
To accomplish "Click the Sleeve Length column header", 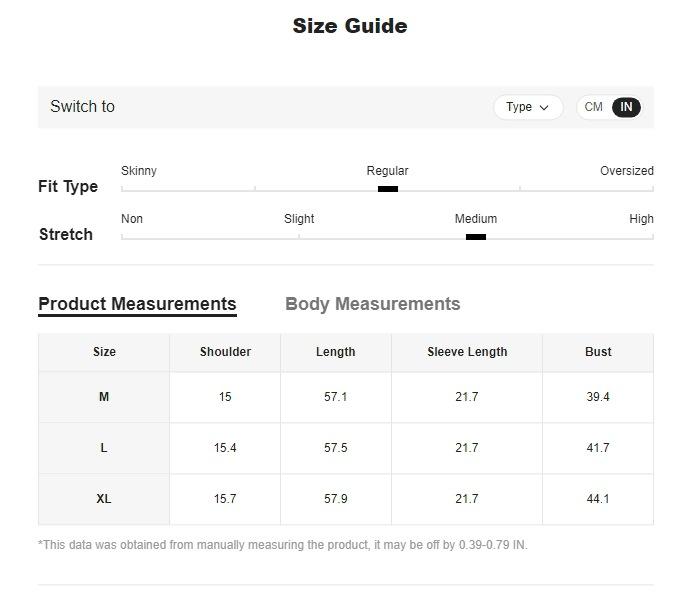I will click(x=467, y=352).
